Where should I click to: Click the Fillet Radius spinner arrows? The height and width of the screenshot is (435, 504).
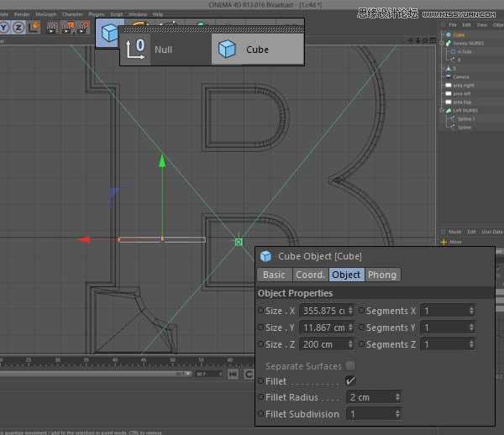[x=396, y=397]
